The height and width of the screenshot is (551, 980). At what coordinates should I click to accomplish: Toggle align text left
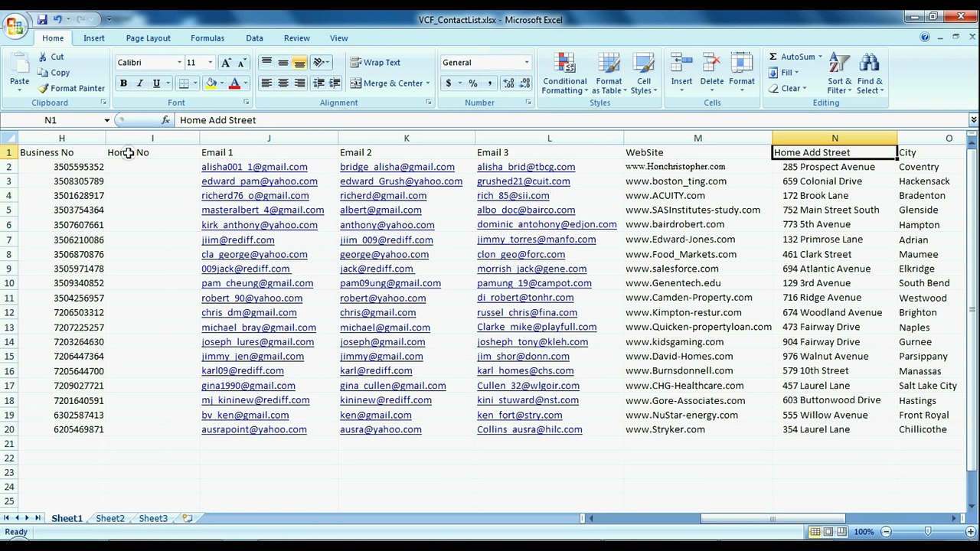[266, 83]
